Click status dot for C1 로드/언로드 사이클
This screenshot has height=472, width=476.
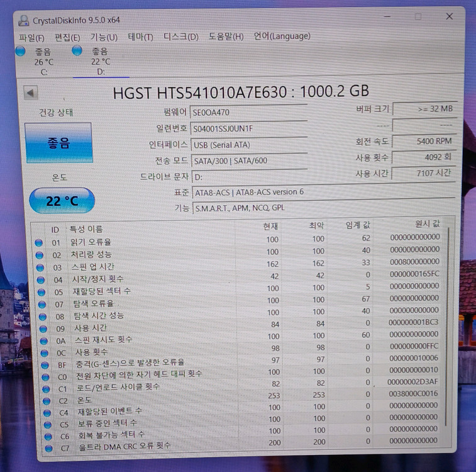(x=46, y=389)
